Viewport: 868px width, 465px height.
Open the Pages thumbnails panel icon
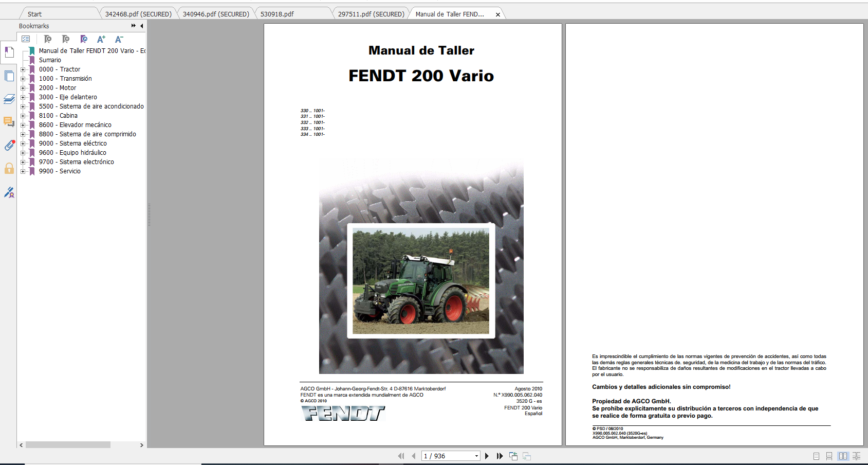(x=9, y=76)
